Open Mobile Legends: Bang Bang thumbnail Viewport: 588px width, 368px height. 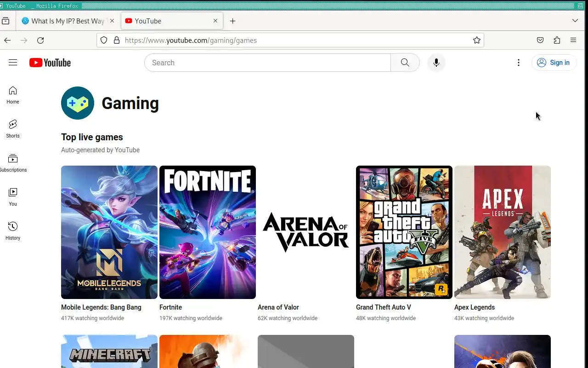coord(109,232)
